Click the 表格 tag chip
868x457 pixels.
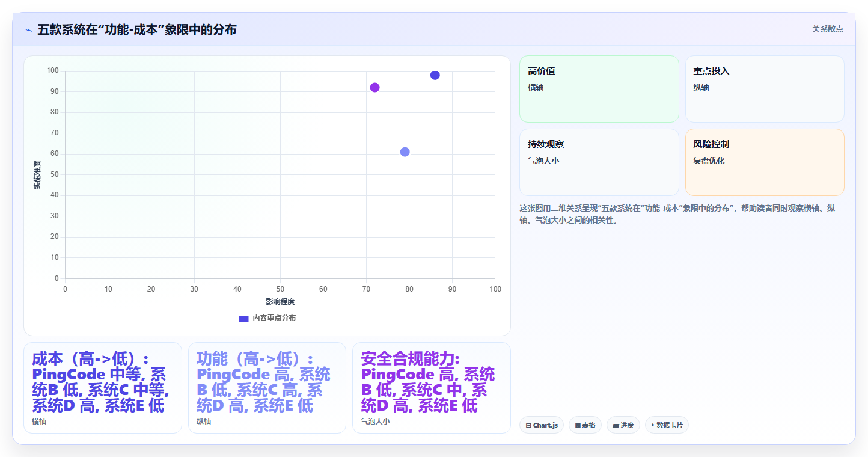(585, 425)
